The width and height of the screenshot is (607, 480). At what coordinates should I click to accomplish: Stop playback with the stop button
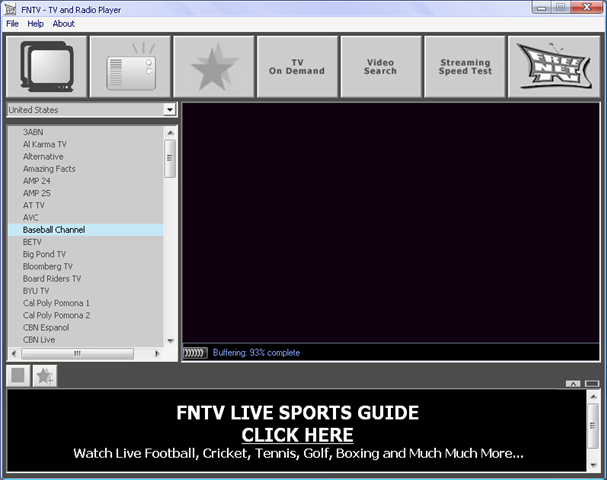[18, 375]
